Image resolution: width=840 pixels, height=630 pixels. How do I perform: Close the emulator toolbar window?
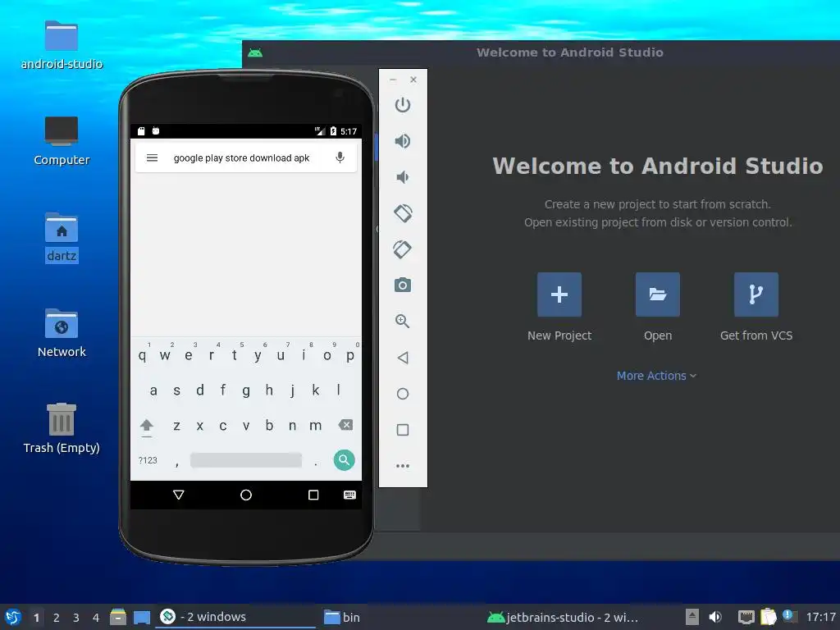413,80
